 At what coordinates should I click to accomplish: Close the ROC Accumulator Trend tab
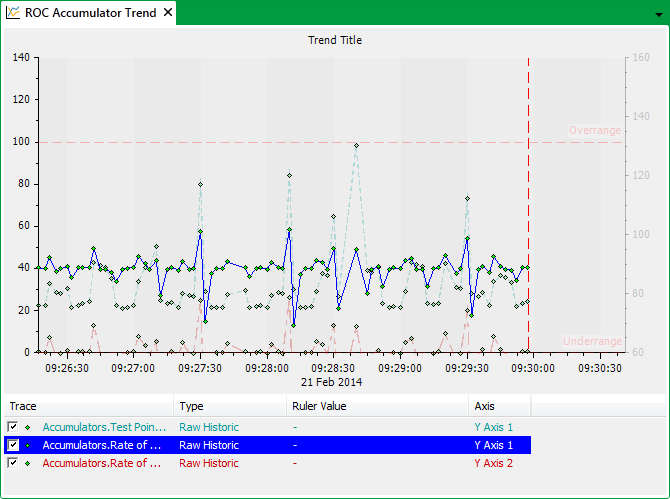167,13
